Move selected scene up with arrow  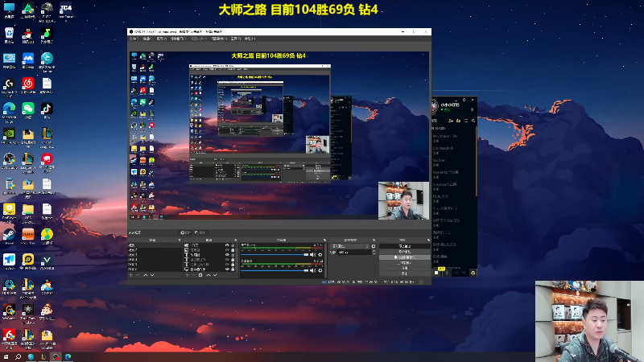[146, 275]
